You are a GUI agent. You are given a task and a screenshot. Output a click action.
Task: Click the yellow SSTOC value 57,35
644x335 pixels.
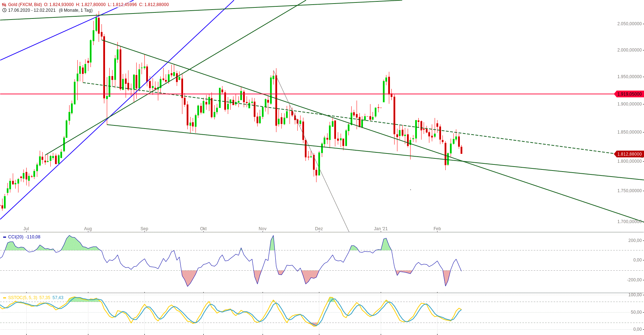[45, 298]
